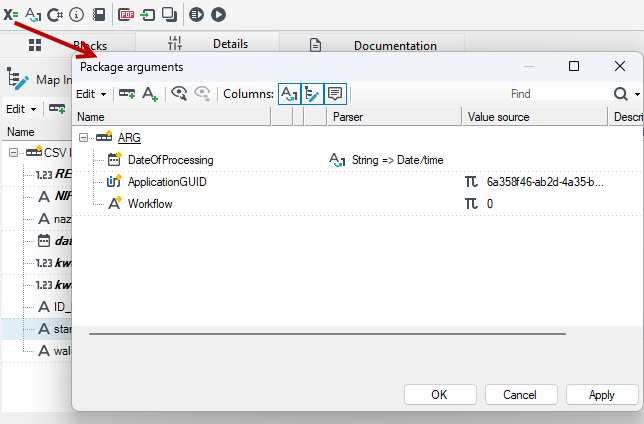Click the Map In tree-edit icon

18,79
